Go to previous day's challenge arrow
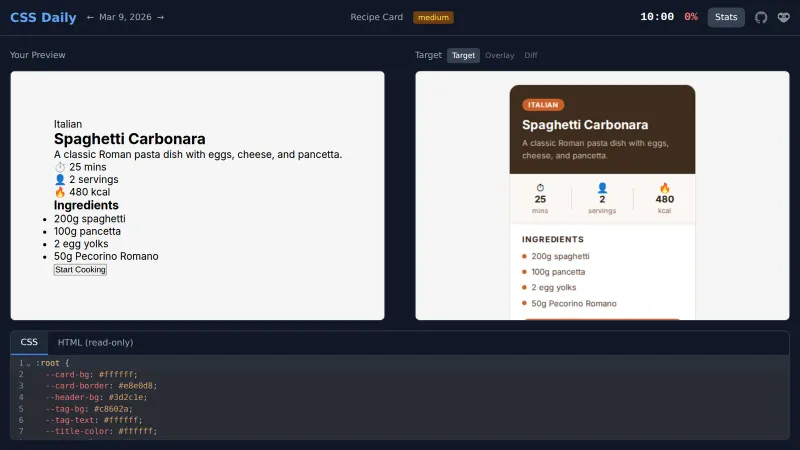Image resolution: width=800 pixels, height=450 pixels. pyautogui.click(x=91, y=17)
